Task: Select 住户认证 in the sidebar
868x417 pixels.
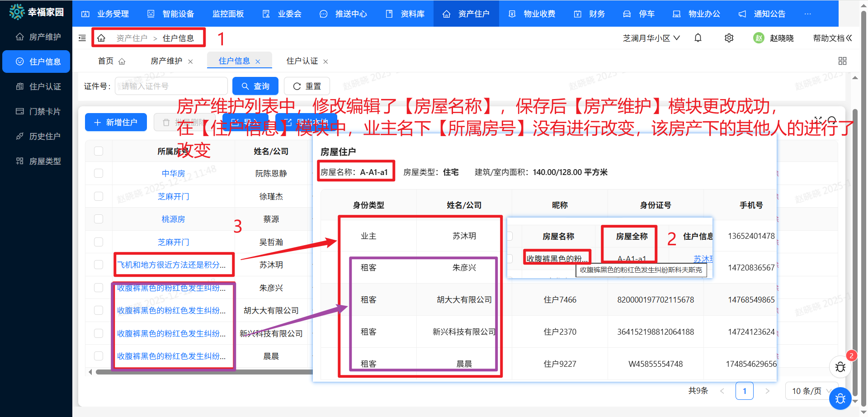Action: click(x=36, y=86)
